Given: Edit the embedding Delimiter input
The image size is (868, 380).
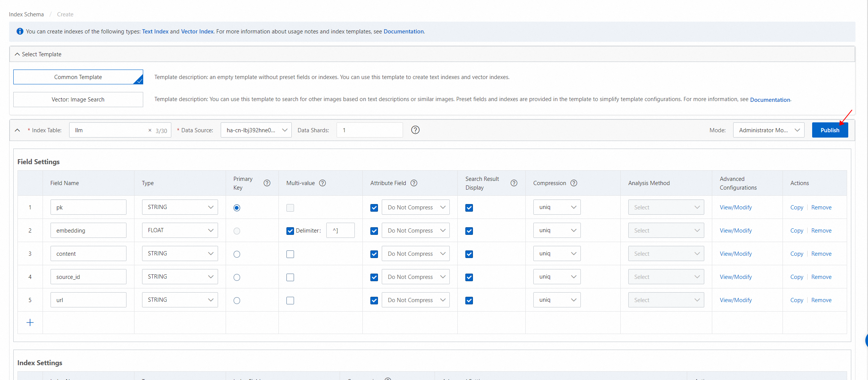Looking at the screenshot, I should (x=340, y=230).
